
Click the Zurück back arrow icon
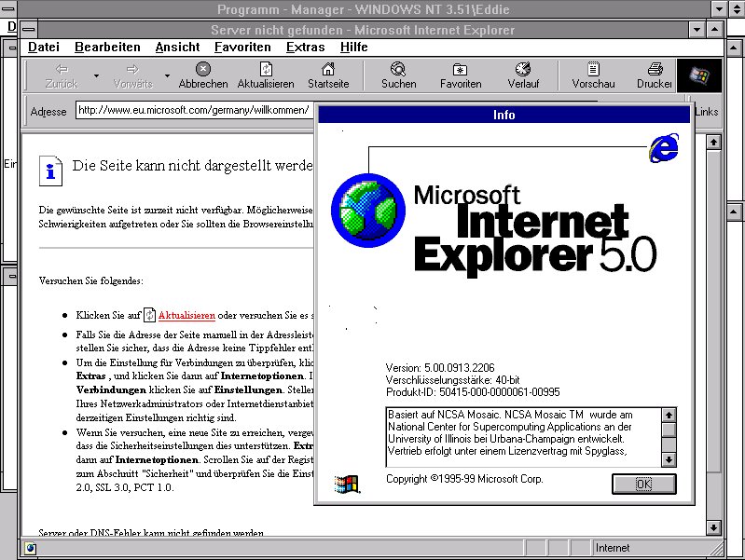click(62, 69)
